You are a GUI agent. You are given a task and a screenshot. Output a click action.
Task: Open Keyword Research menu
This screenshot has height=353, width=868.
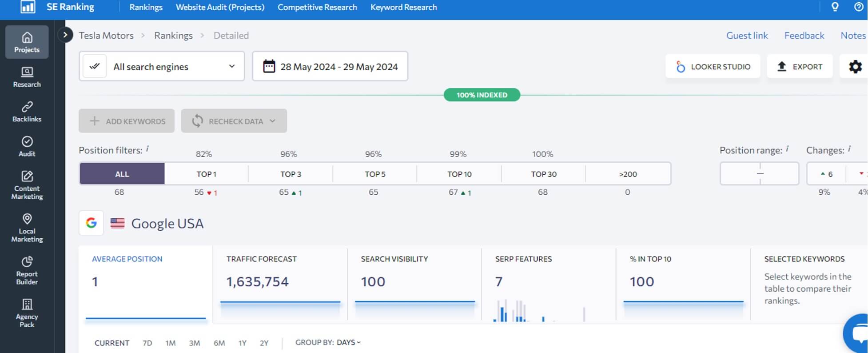[x=404, y=7]
